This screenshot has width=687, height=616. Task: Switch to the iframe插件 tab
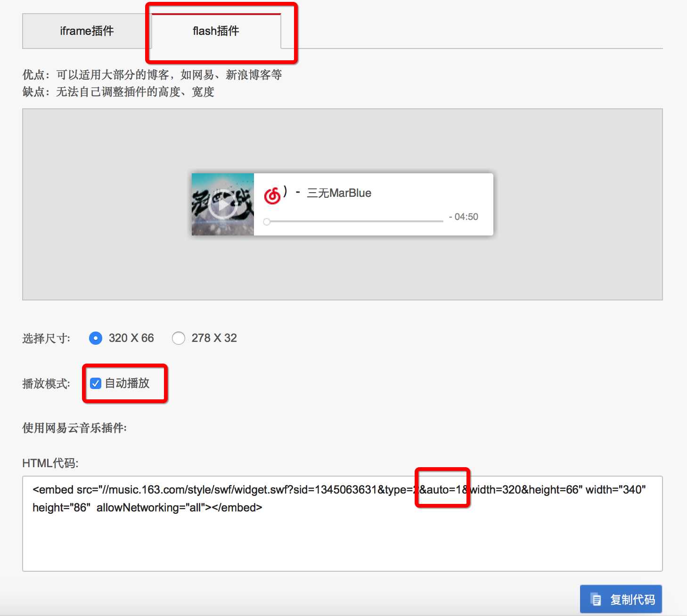point(87,31)
